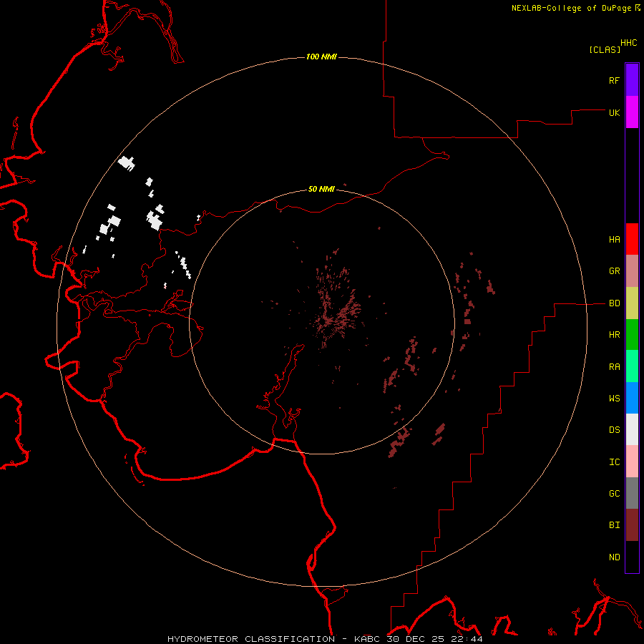Click the 30 DEC 25 date text

[x=415, y=639]
